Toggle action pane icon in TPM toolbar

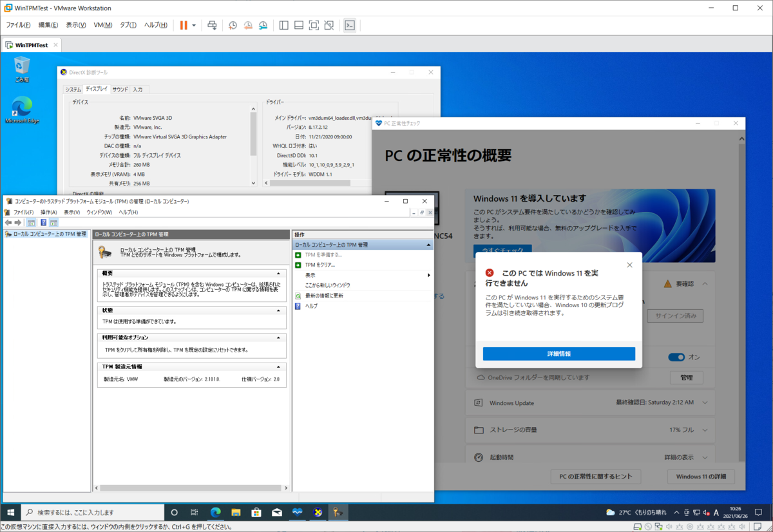53,222
